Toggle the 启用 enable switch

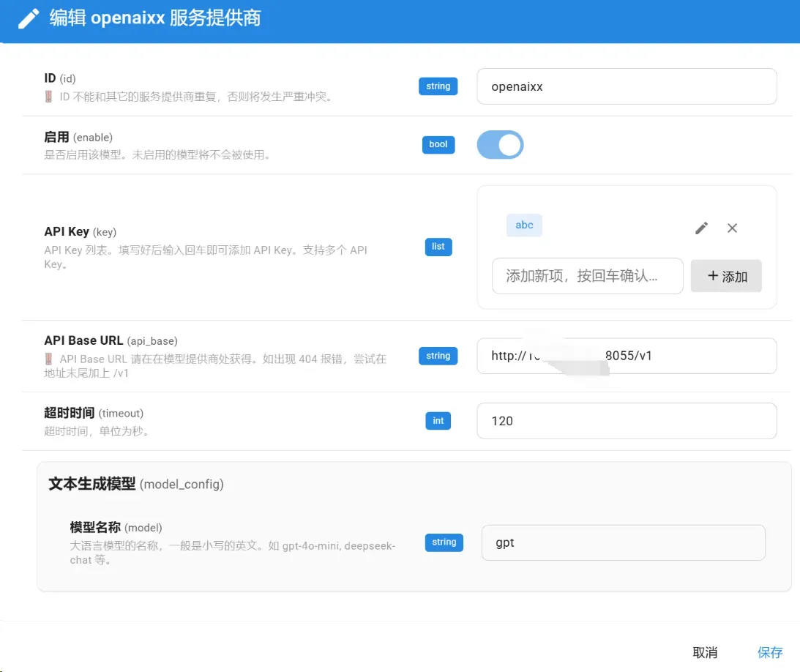pos(500,144)
